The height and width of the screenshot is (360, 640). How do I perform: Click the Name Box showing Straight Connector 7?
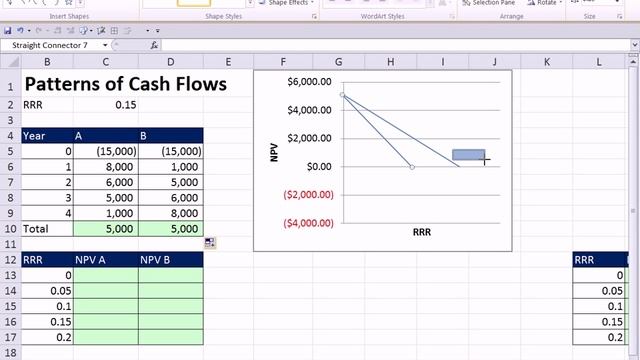click(51, 45)
